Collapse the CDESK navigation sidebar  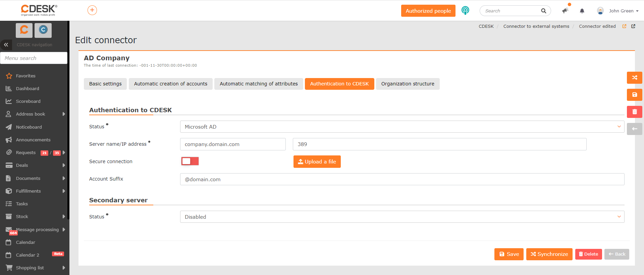(6, 45)
